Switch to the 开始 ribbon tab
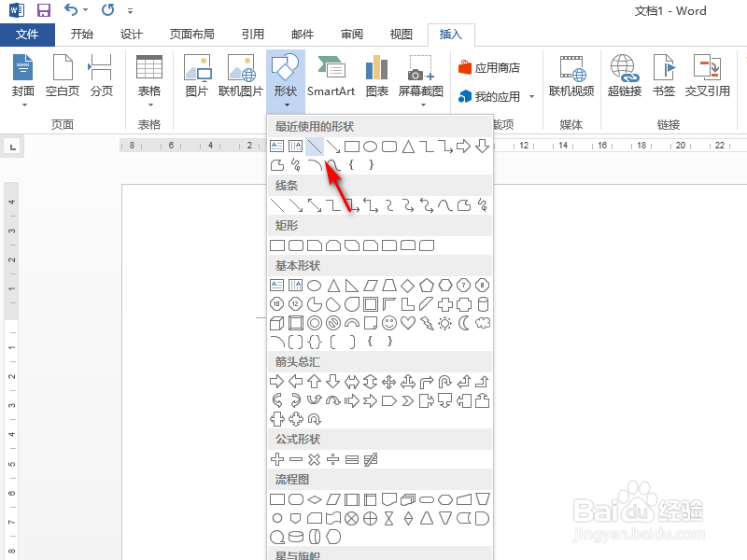The height and width of the screenshot is (560, 747). click(82, 34)
